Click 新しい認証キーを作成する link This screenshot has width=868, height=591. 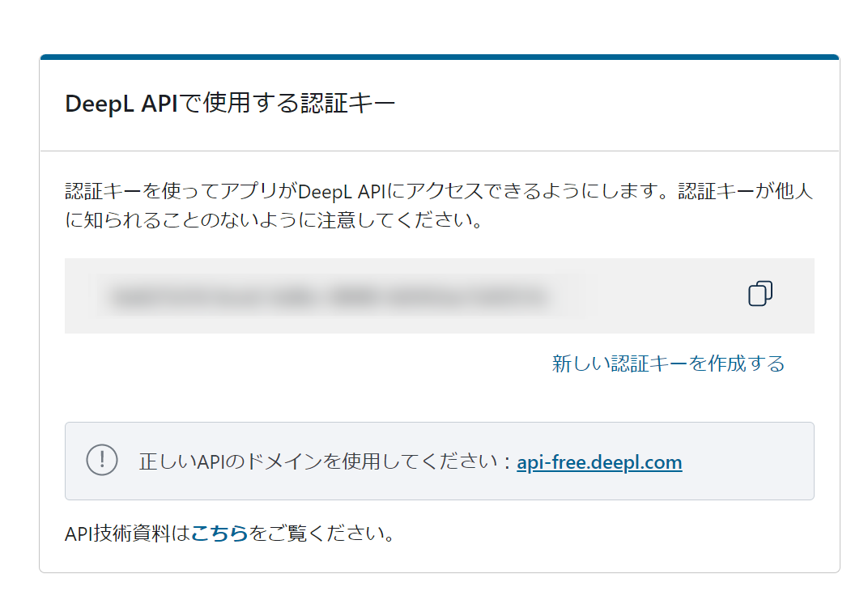(668, 364)
